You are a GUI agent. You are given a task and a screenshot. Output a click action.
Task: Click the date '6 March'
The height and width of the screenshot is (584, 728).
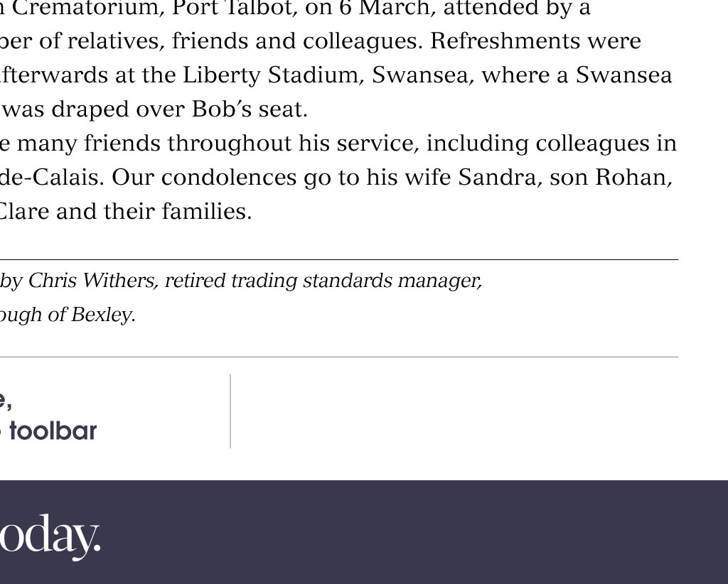[x=387, y=9]
